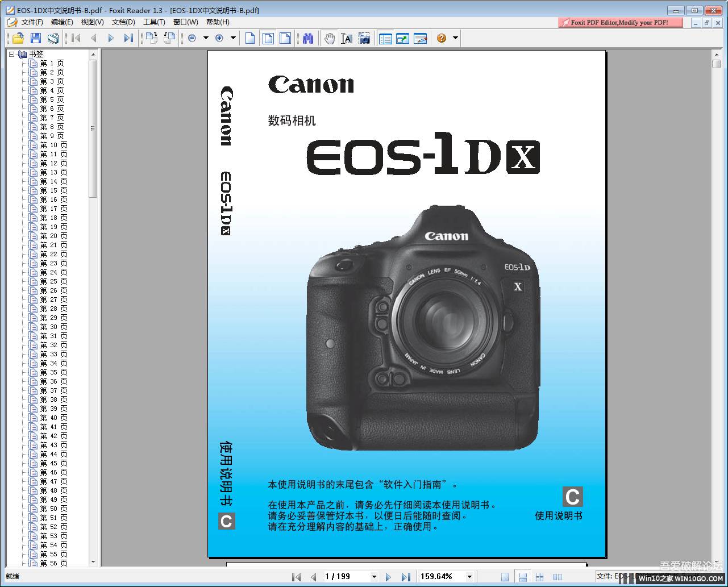This screenshot has width=728, height=587.
Task: Click the Foxit PDF Editor advertisement banner
Action: tap(621, 23)
